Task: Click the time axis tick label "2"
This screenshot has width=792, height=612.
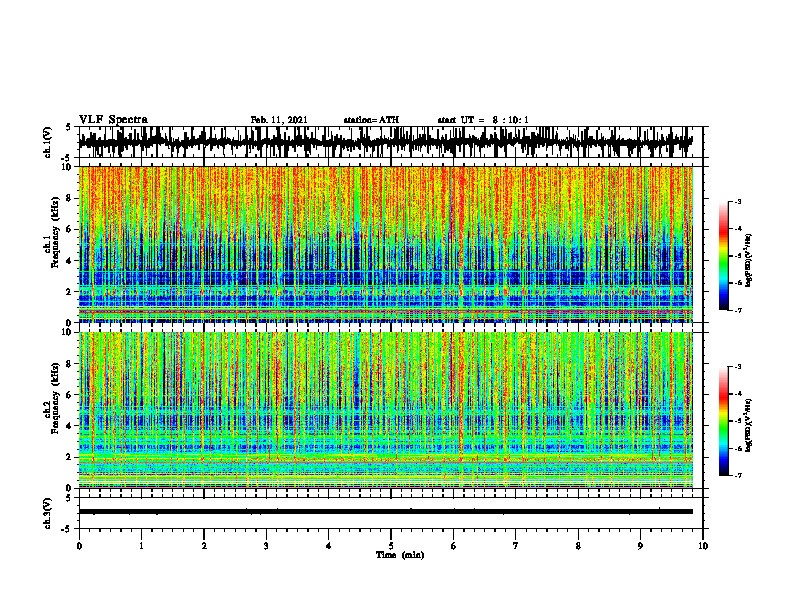Action: pyautogui.click(x=204, y=546)
